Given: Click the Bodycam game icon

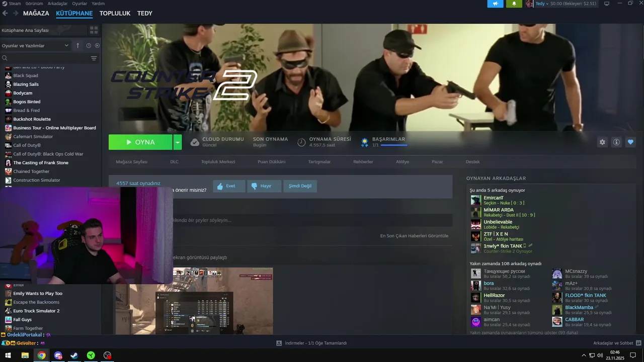Looking at the screenshot, I should 8,93.
